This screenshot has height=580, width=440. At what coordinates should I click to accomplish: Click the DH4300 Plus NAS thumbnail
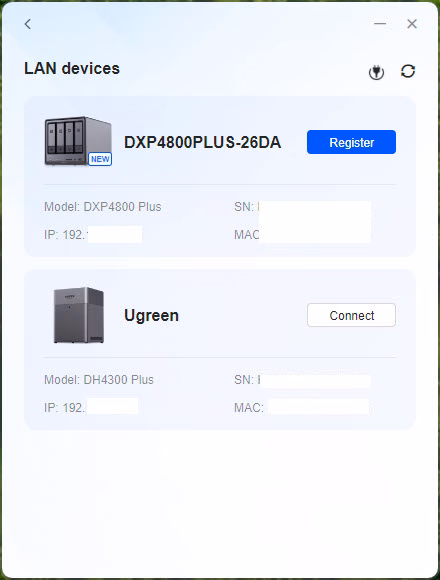78,315
